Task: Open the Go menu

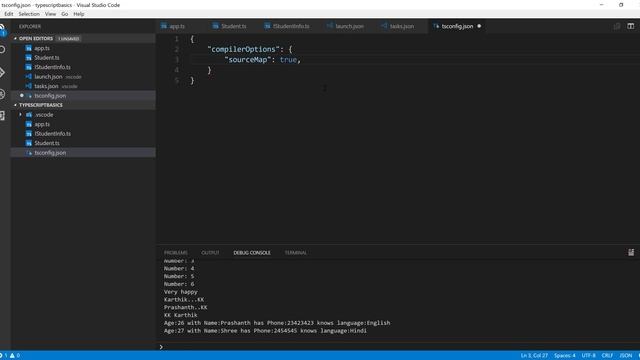Action: tap(64, 14)
